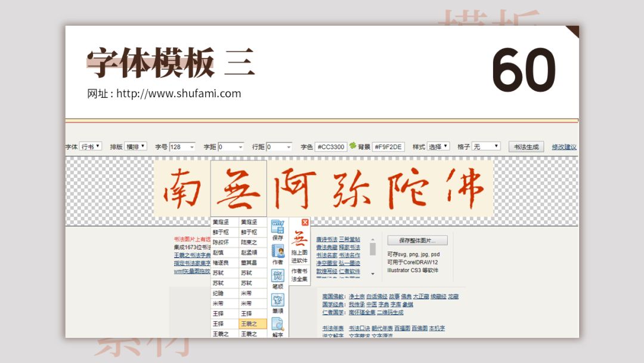Click the 书法生成 generate button
Viewport: 644px width, 363px height.
point(526,146)
